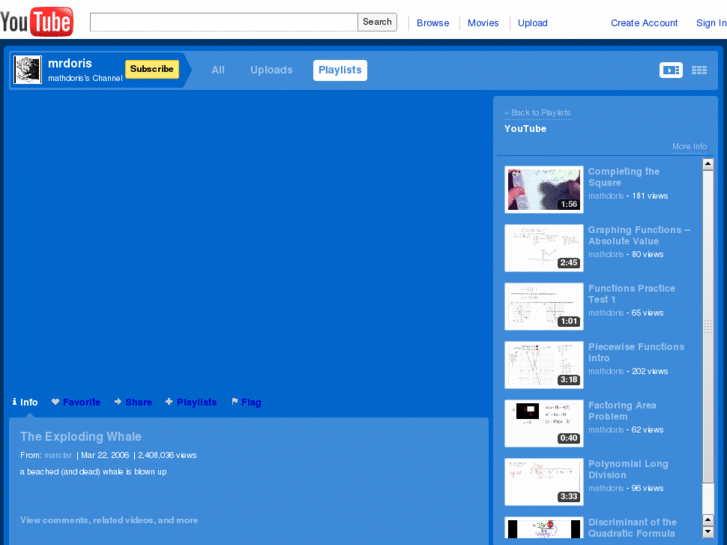Click the playlist scrollbar up arrow
Viewport: 727px width, 545px height.
pos(708,164)
